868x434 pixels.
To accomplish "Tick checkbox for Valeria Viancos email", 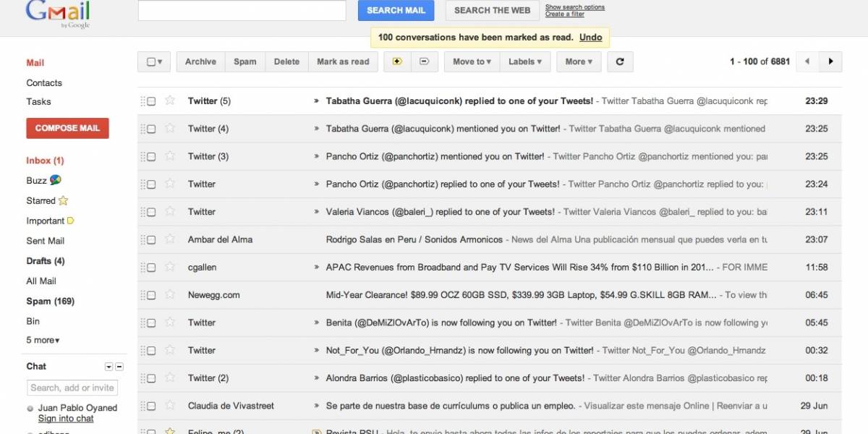I will click(151, 212).
